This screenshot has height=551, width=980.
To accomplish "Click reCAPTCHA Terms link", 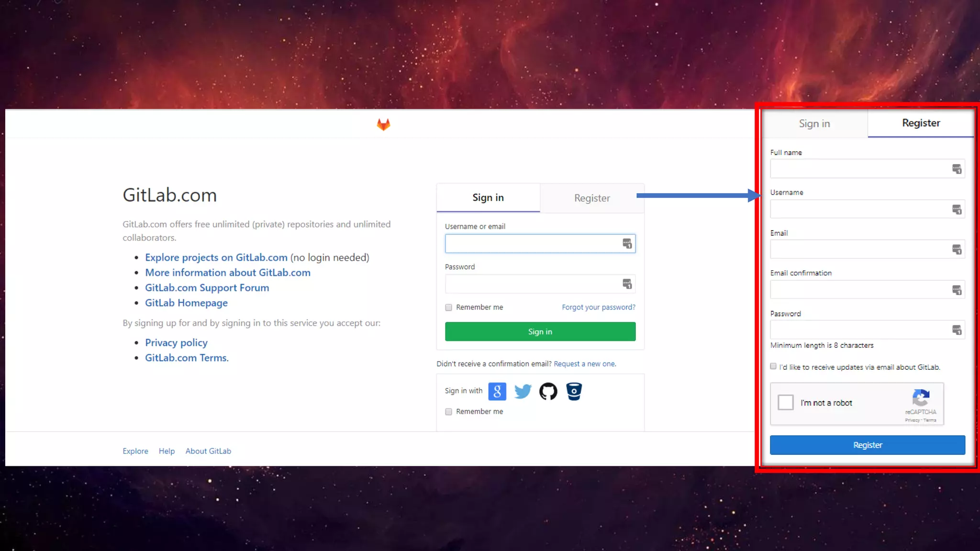I will (930, 420).
